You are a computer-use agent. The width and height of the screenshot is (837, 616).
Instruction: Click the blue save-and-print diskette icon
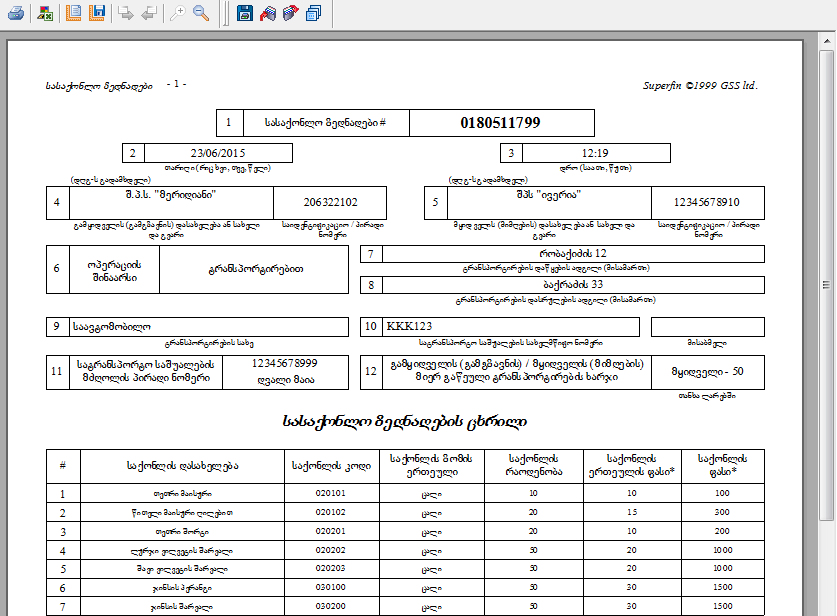(x=244, y=13)
